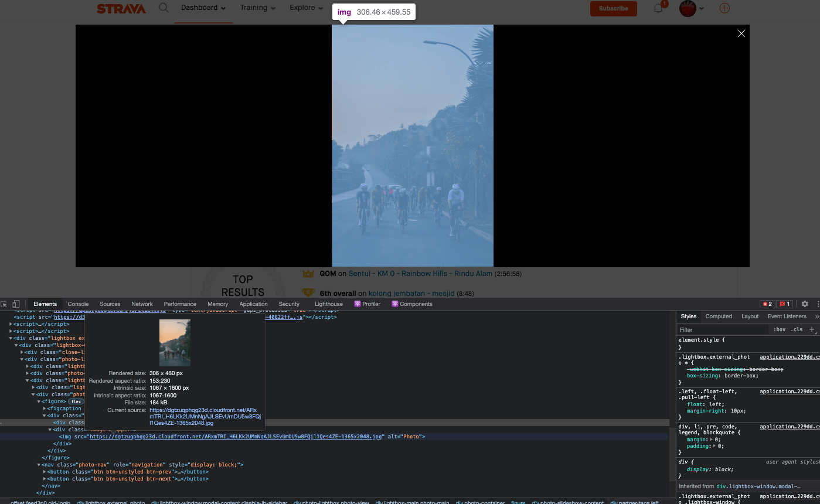
Task: Select div.photo-container breadcrumb
Action: pyautogui.click(x=480, y=502)
